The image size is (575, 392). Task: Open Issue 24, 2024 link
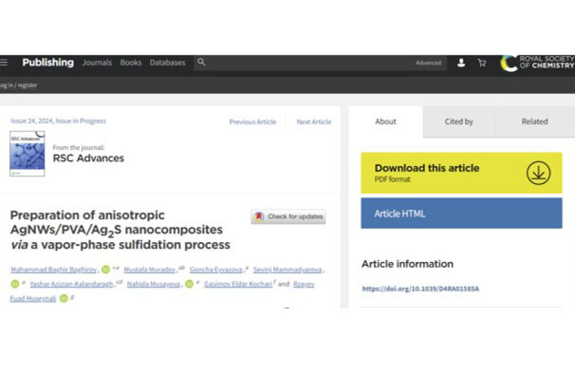point(58,121)
